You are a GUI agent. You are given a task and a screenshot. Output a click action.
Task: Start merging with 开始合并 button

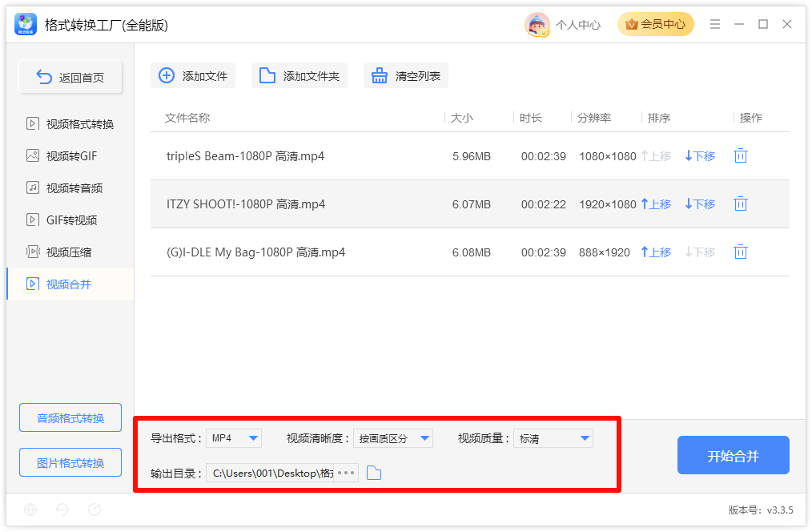click(x=734, y=455)
